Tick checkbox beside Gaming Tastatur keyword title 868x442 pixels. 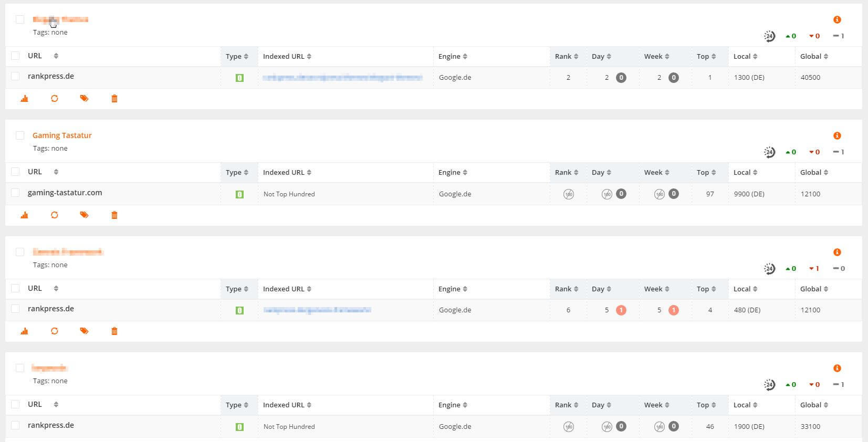coord(20,135)
